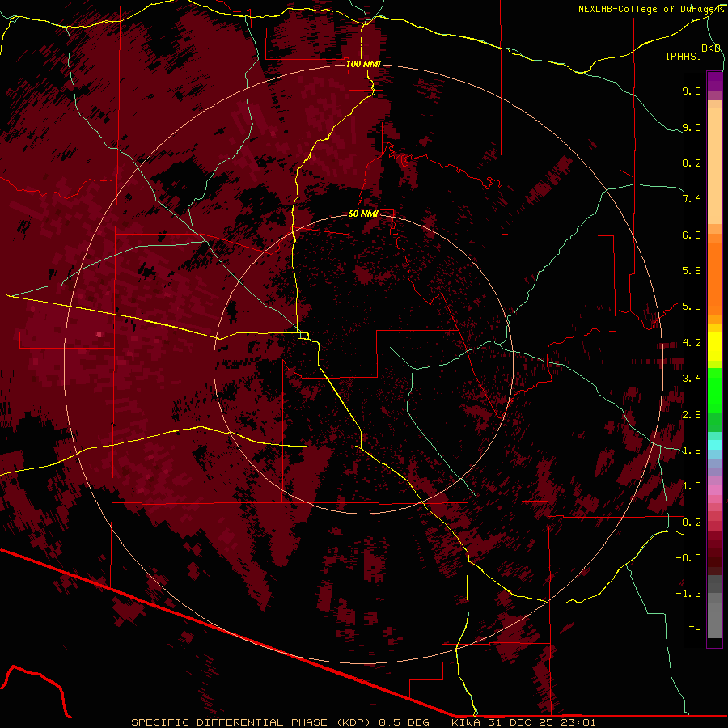Viewport: 728px width, 728px height.
Task: Click the Specific Differential Phase caption text
Action: [363, 722]
